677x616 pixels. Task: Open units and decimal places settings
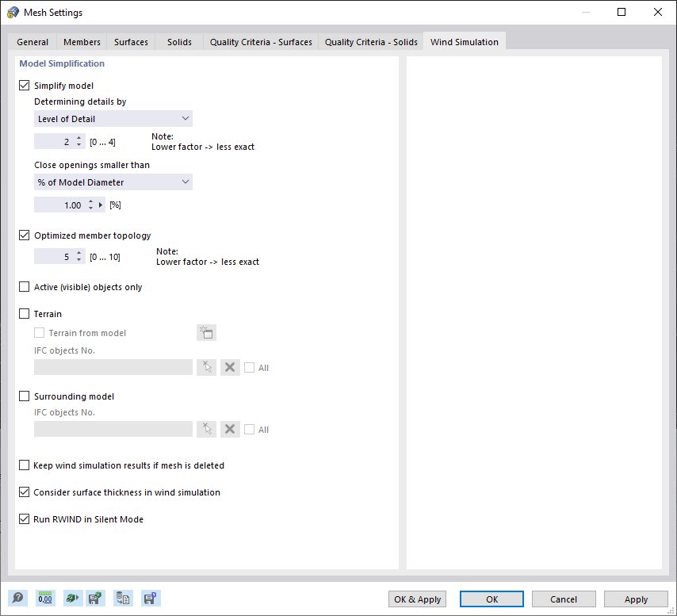[x=45, y=599]
